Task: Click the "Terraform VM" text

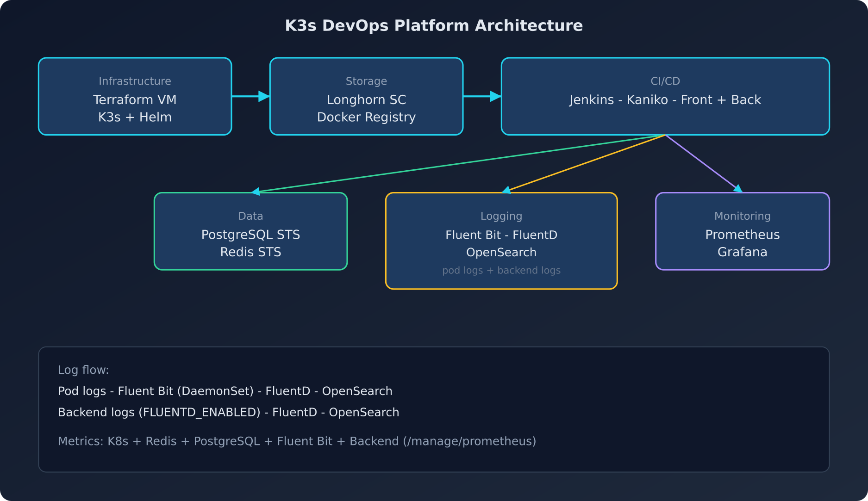Action: [x=135, y=100]
